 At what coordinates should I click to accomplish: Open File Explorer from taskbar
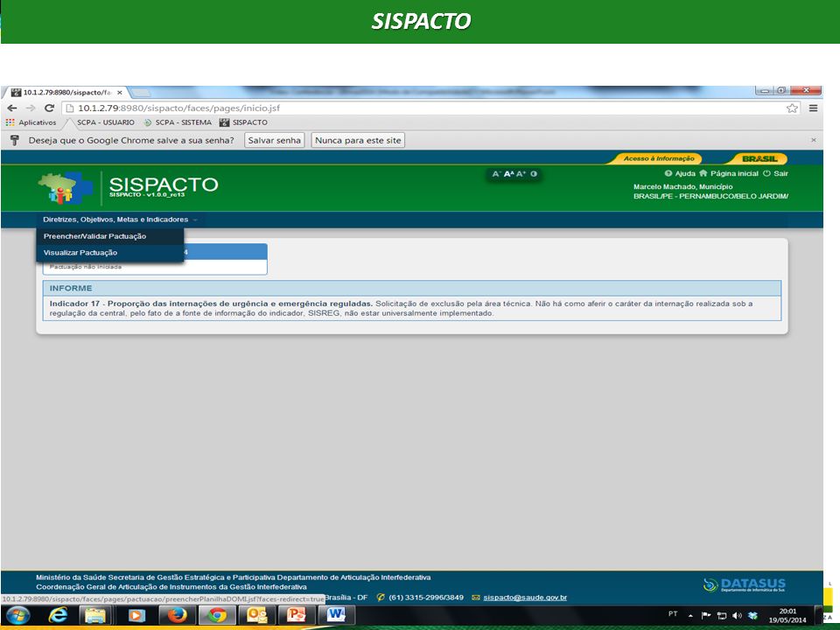point(96,615)
